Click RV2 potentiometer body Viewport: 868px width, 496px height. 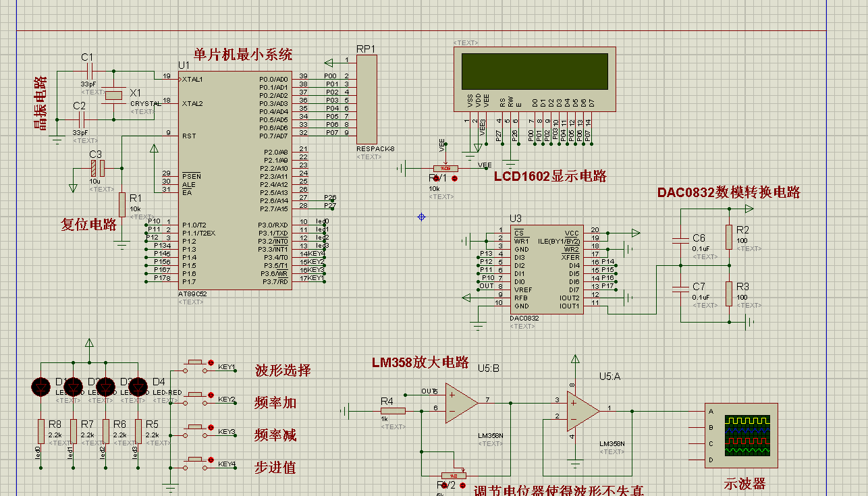point(454,475)
